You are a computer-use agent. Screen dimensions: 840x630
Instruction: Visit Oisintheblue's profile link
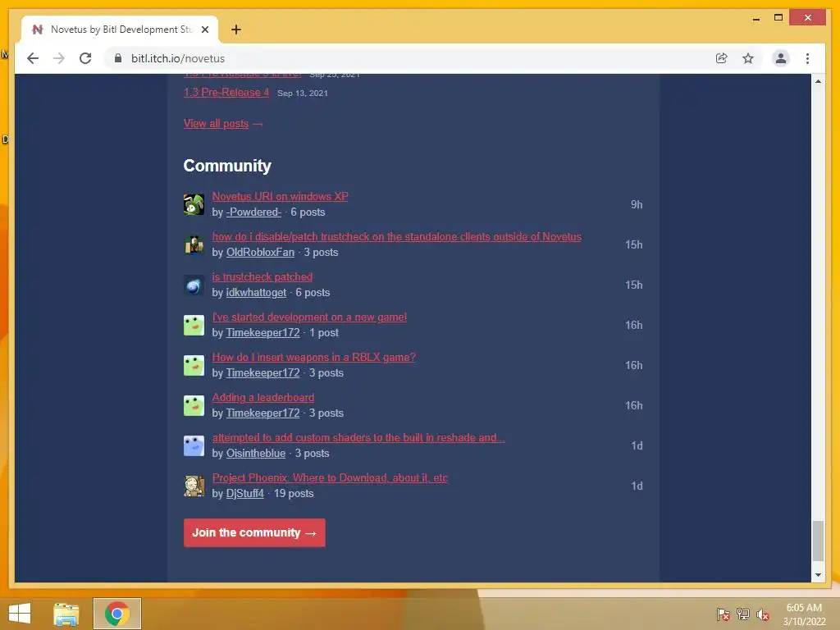(256, 453)
